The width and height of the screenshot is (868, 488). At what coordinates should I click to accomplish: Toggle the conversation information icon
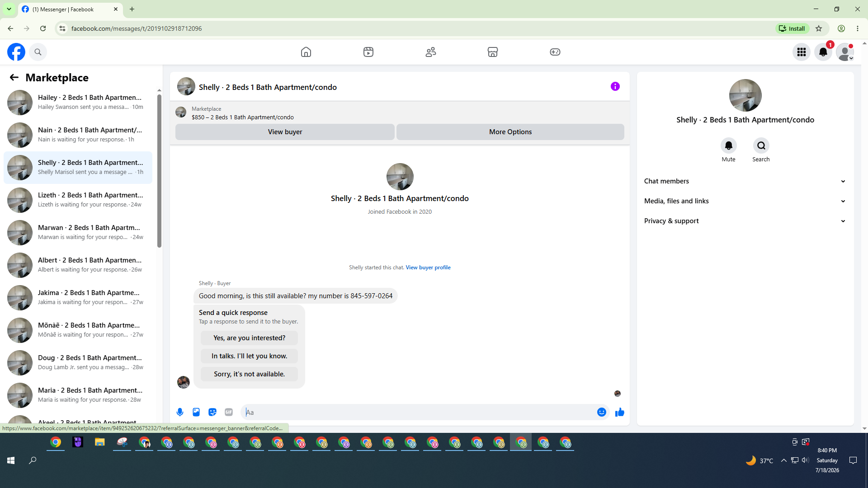(615, 86)
